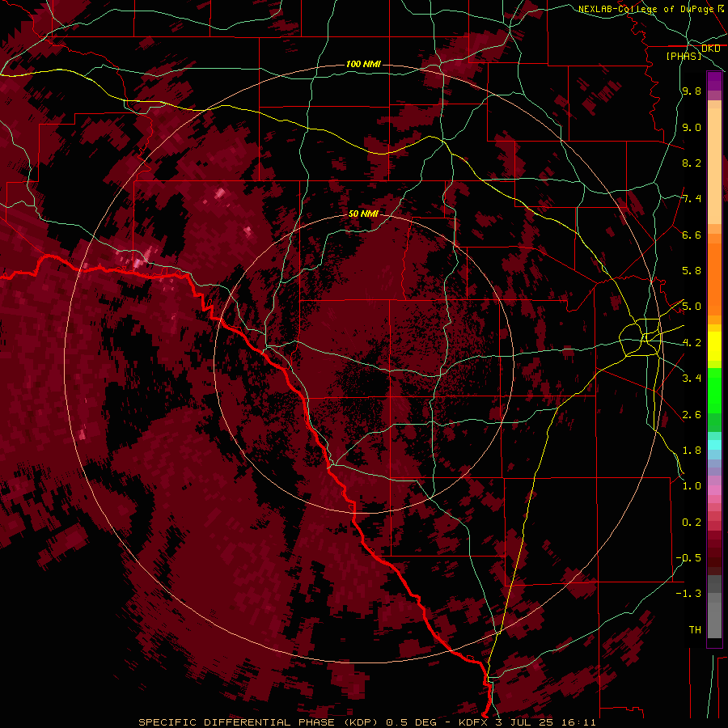Click the 8.2 value on the color scale
Image resolution: width=728 pixels, height=728 pixels.
pyautogui.click(x=692, y=163)
